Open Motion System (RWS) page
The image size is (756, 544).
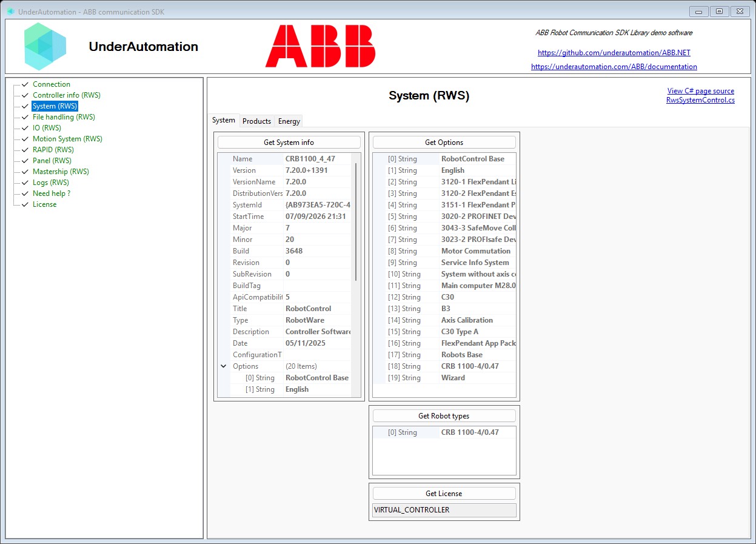67,139
